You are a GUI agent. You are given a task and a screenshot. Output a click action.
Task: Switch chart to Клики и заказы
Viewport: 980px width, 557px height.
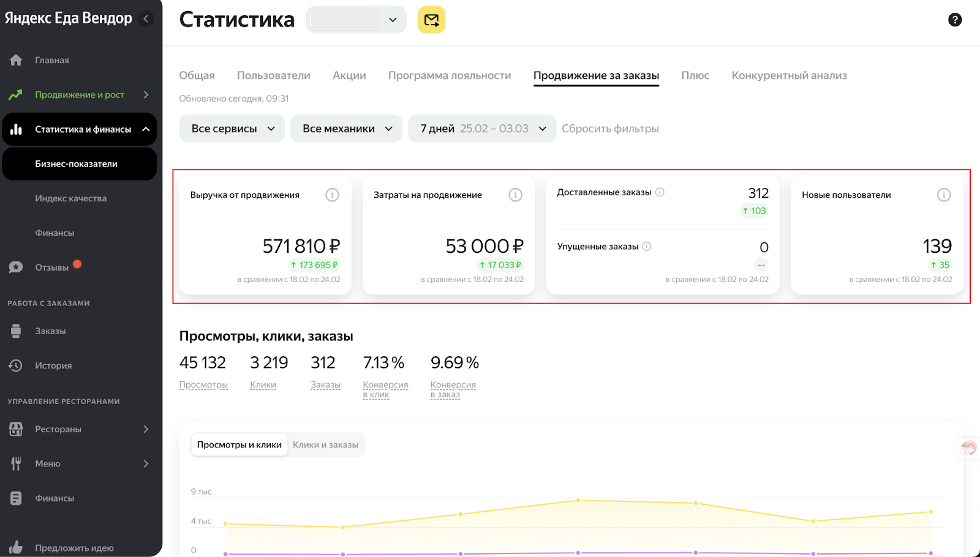(x=325, y=445)
